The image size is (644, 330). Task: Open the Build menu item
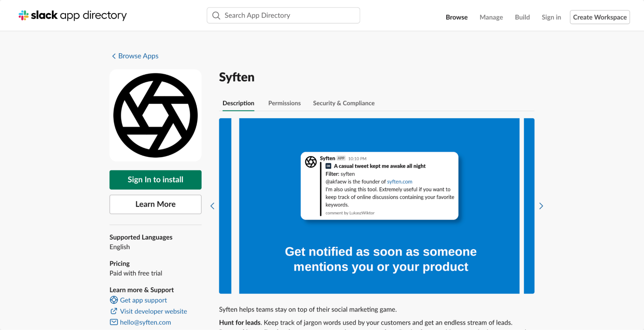pos(522,17)
